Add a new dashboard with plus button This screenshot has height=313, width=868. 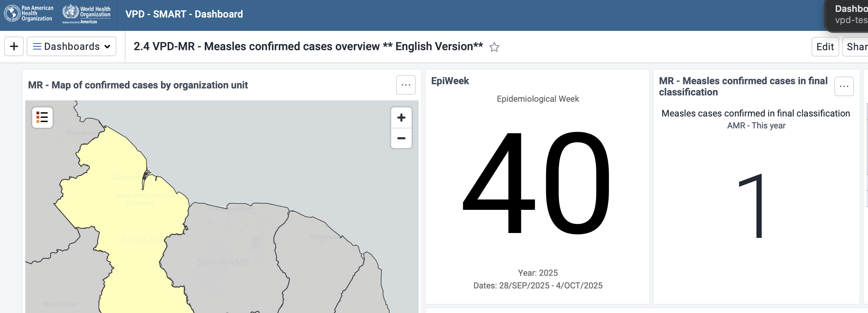[x=14, y=46]
